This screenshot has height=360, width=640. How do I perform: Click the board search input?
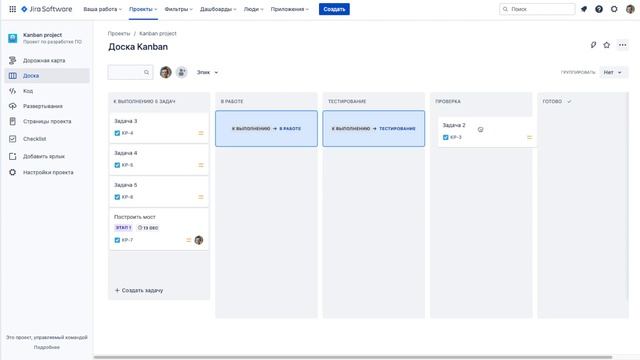(130, 72)
